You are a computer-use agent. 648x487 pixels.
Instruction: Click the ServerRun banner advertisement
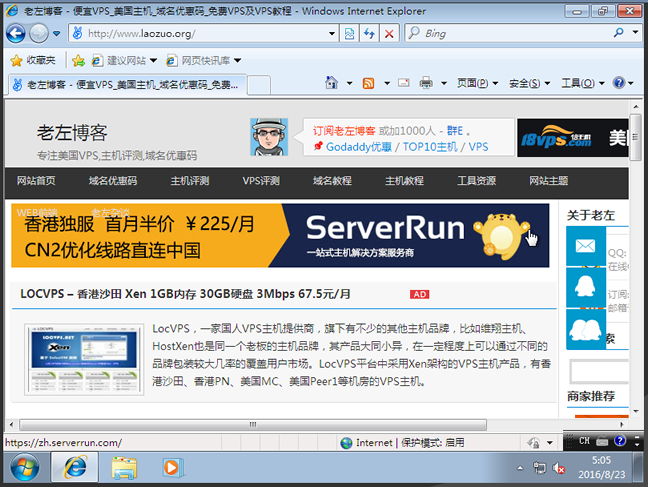click(x=280, y=235)
